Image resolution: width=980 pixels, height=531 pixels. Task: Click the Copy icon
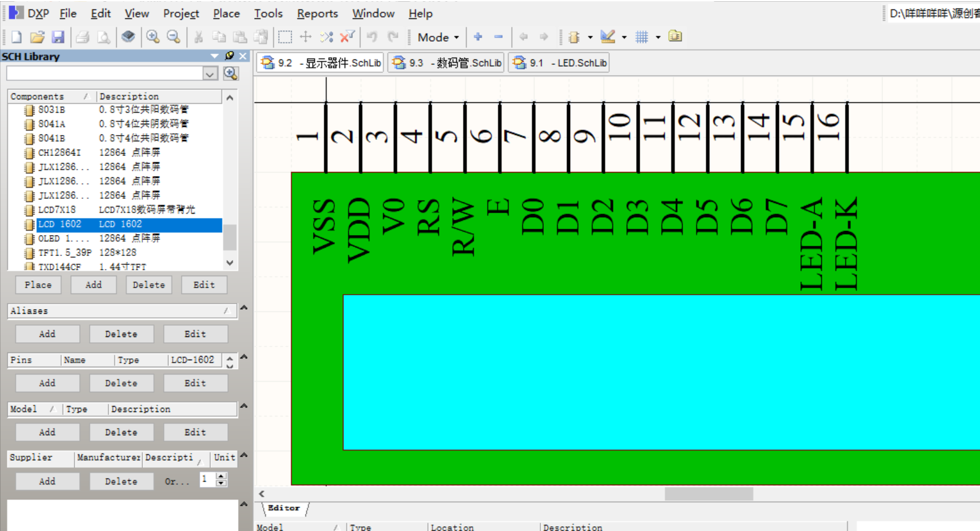pos(219,37)
